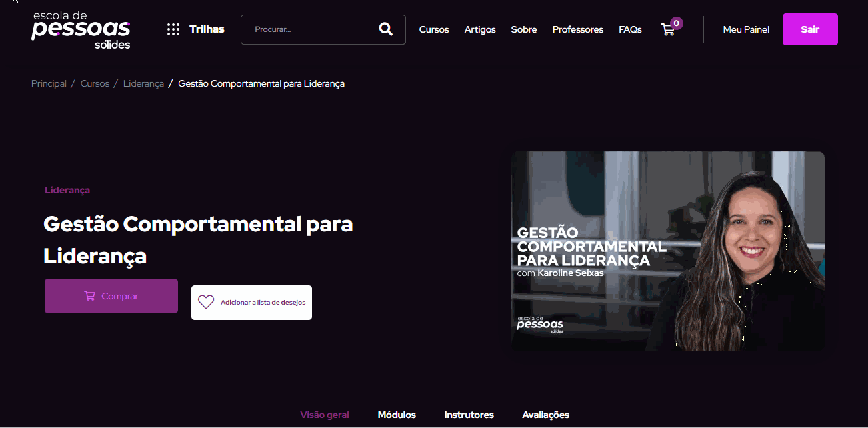Screen dimensions: 868x428
Task: Switch to the Instrutores tab
Action: (x=469, y=415)
